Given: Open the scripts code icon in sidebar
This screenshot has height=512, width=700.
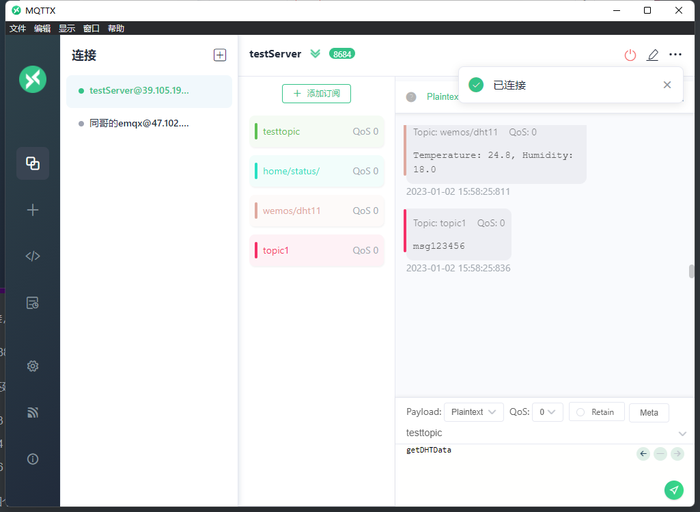Looking at the screenshot, I should pyautogui.click(x=33, y=256).
